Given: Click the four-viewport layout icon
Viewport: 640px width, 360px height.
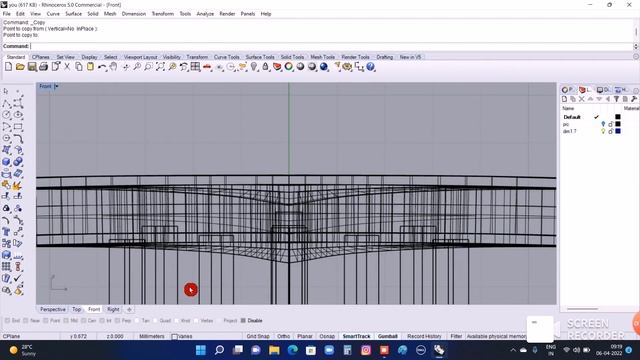Looking at the screenshot, I should pos(196,67).
